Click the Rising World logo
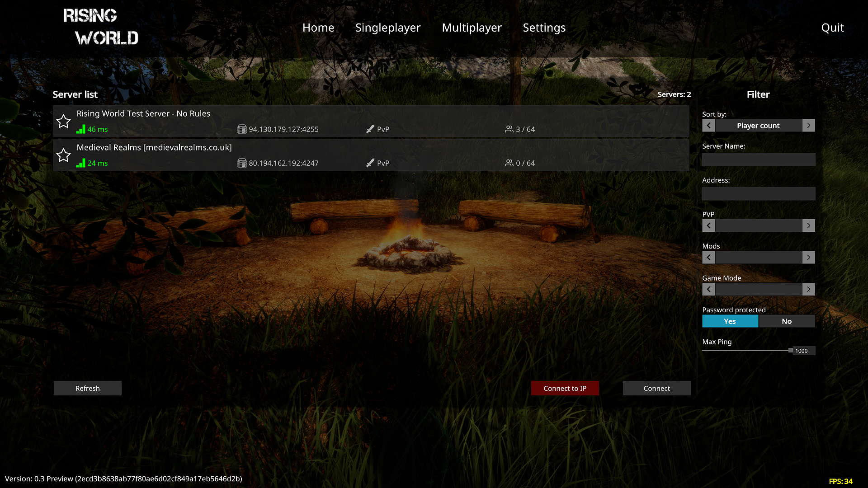Screen dimensions: 868x488 pyautogui.click(x=101, y=27)
